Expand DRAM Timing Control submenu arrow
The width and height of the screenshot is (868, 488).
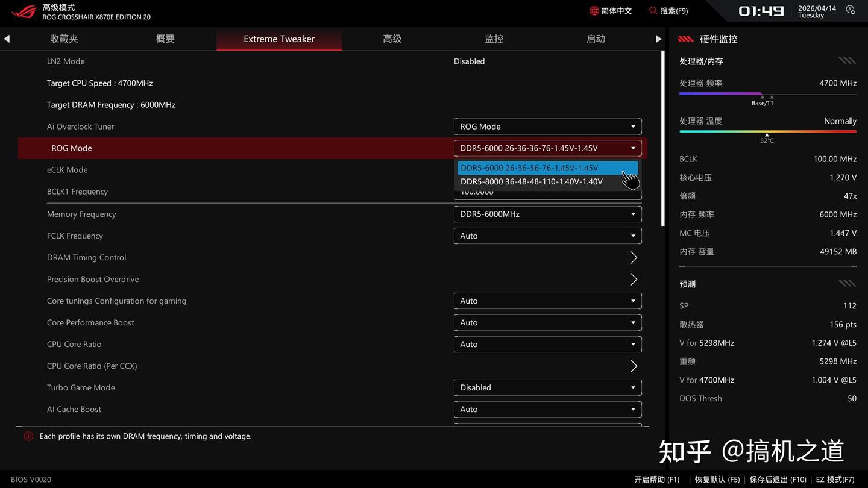(x=634, y=257)
